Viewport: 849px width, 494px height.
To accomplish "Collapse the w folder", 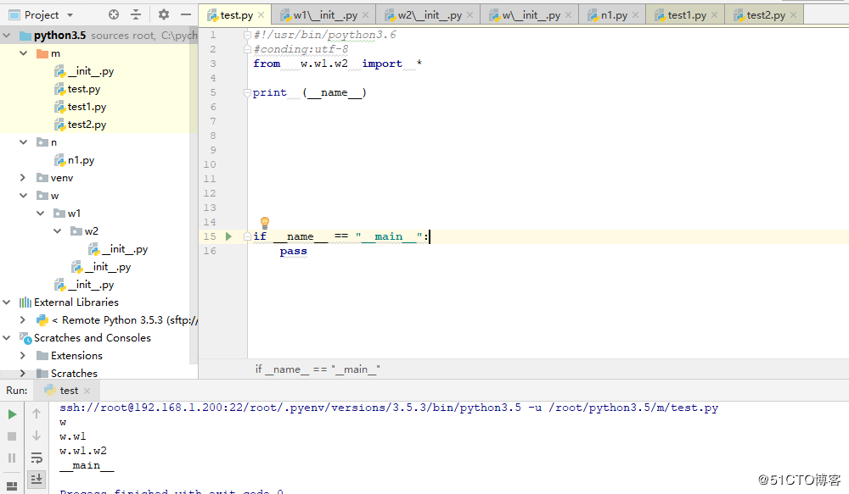I will click(23, 196).
